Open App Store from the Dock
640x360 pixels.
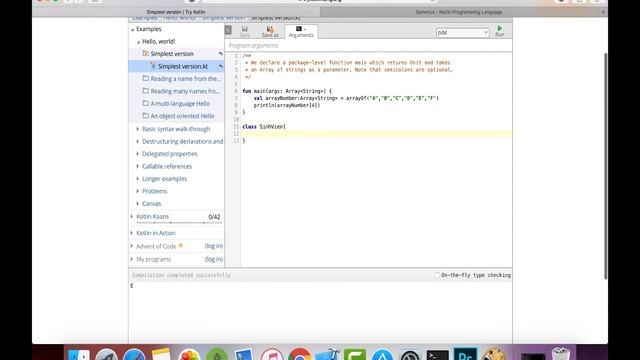382,355
